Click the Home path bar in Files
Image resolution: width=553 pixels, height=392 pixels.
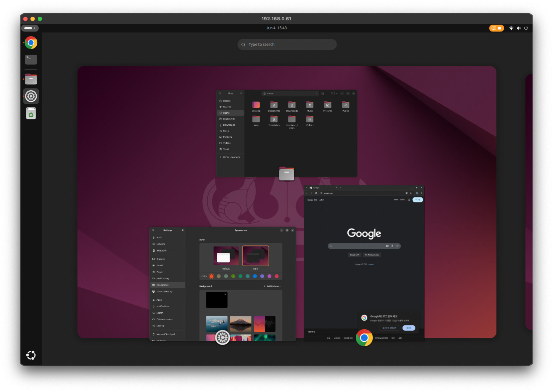289,93
